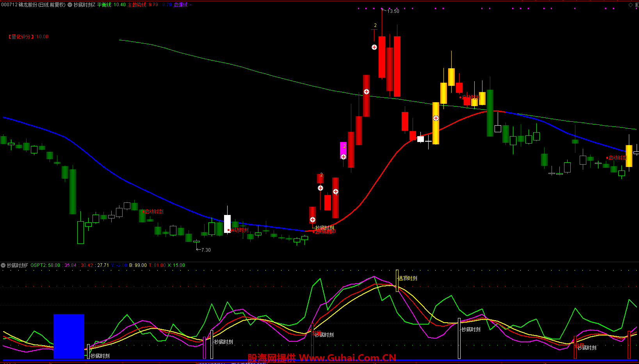Click the 启爆线 purple indicator label

[x=182, y=5]
